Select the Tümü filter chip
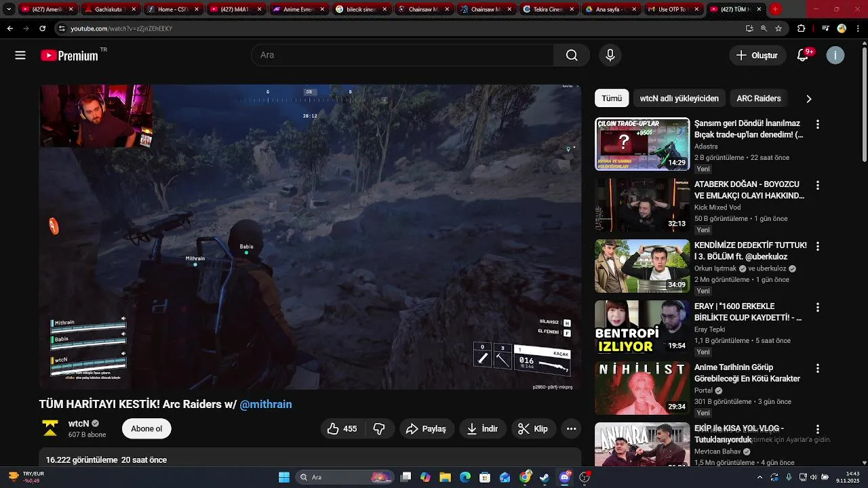Viewport: 868px width, 488px height. coord(612,98)
